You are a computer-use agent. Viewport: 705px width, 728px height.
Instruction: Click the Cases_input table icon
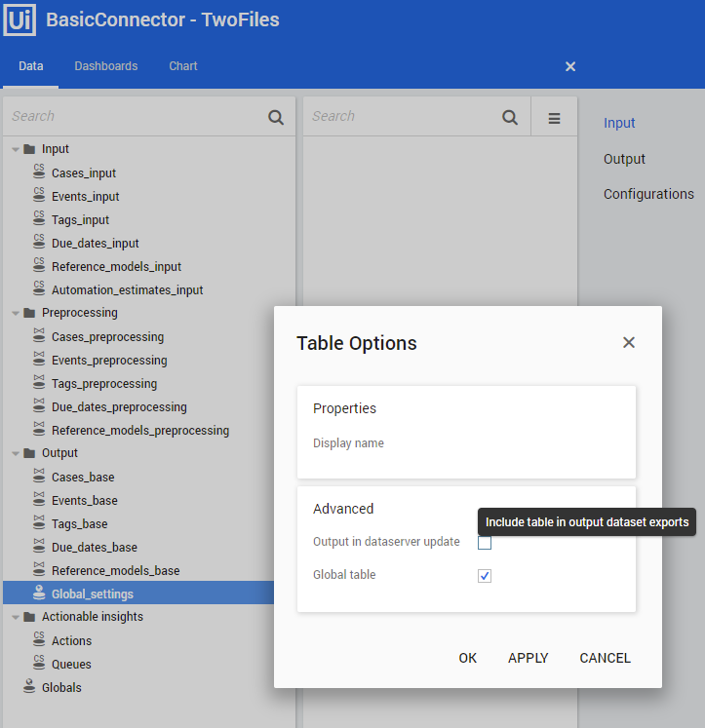[39, 172]
